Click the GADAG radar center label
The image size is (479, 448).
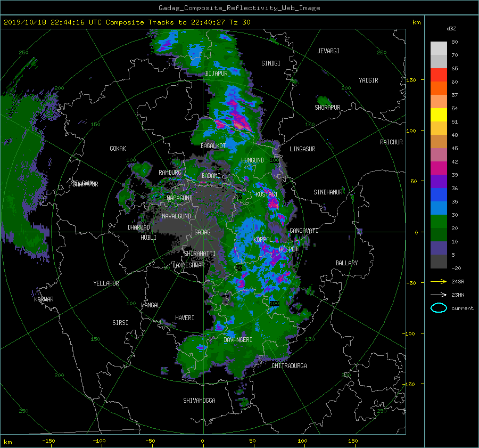pos(202,232)
